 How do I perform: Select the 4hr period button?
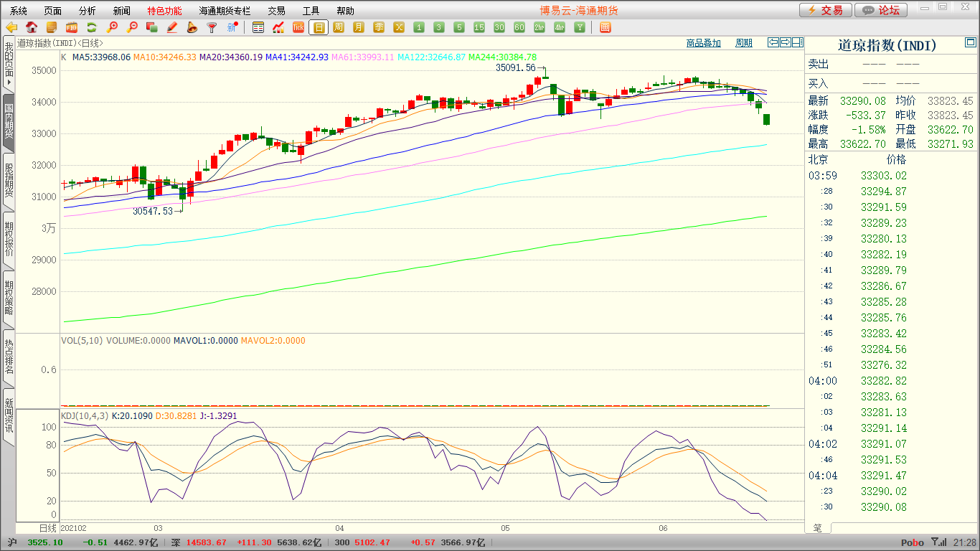tap(560, 27)
